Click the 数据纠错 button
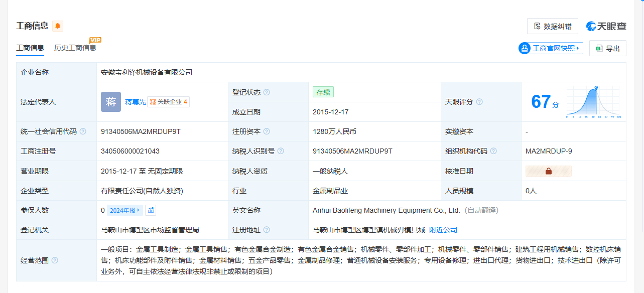This screenshot has width=644, height=293. pyautogui.click(x=553, y=26)
